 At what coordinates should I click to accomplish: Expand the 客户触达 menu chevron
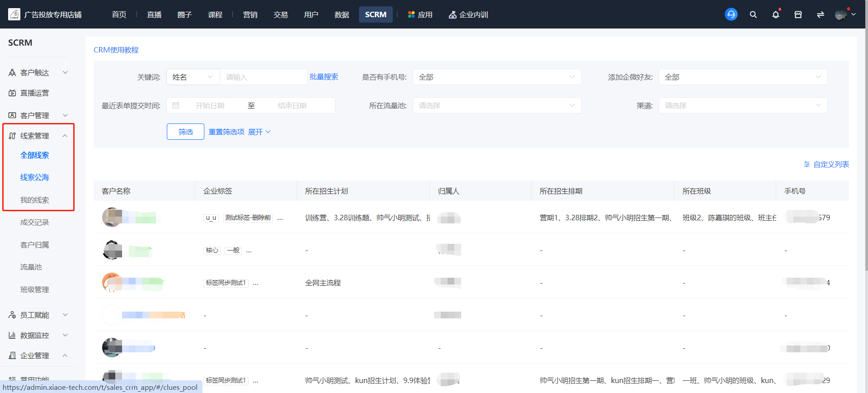point(65,72)
